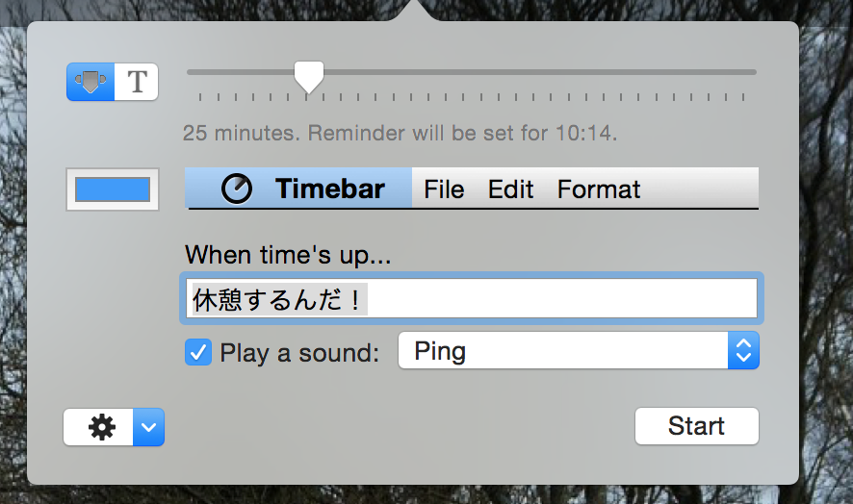Click the clock icon in the Timebar preview

click(x=237, y=189)
